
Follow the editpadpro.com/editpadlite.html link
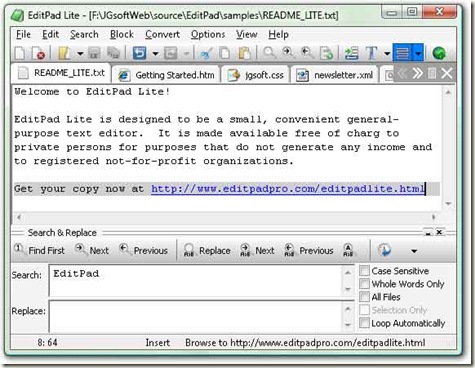click(x=288, y=189)
